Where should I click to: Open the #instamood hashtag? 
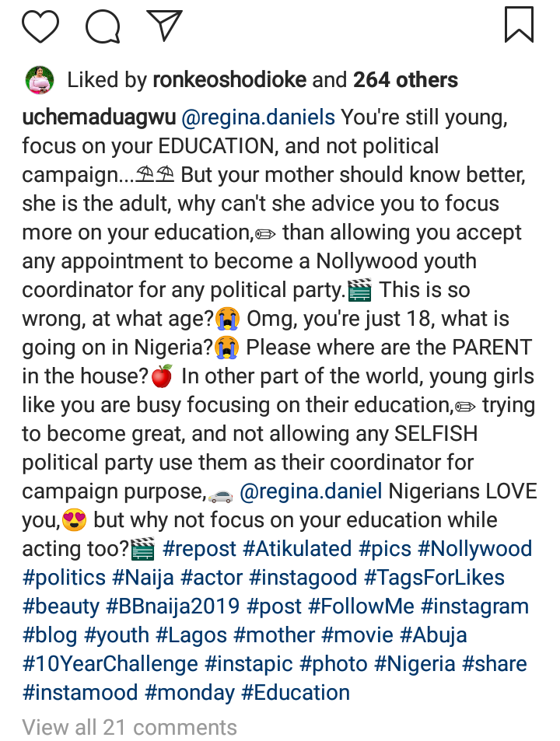pos(80,692)
